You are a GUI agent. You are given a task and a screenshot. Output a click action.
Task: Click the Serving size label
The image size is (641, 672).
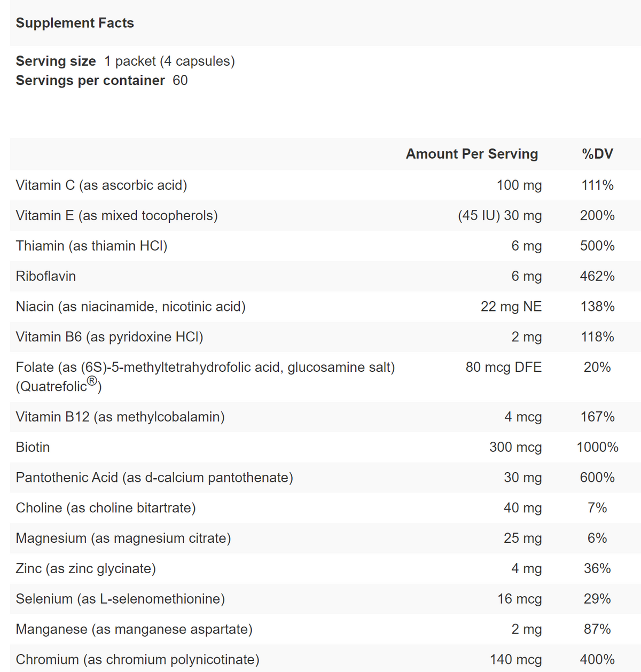point(56,61)
